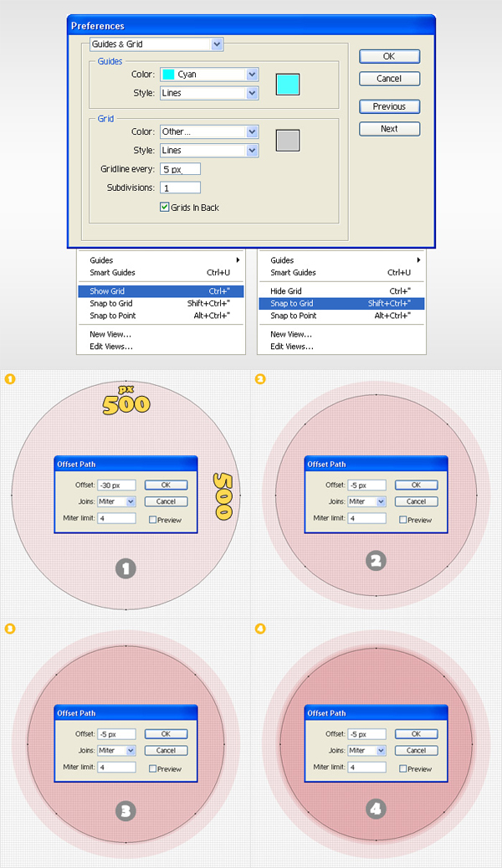The width and height of the screenshot is (502, 868).
Task: Choose Snap to Point in right menu
Action: [x=341, y=316]
